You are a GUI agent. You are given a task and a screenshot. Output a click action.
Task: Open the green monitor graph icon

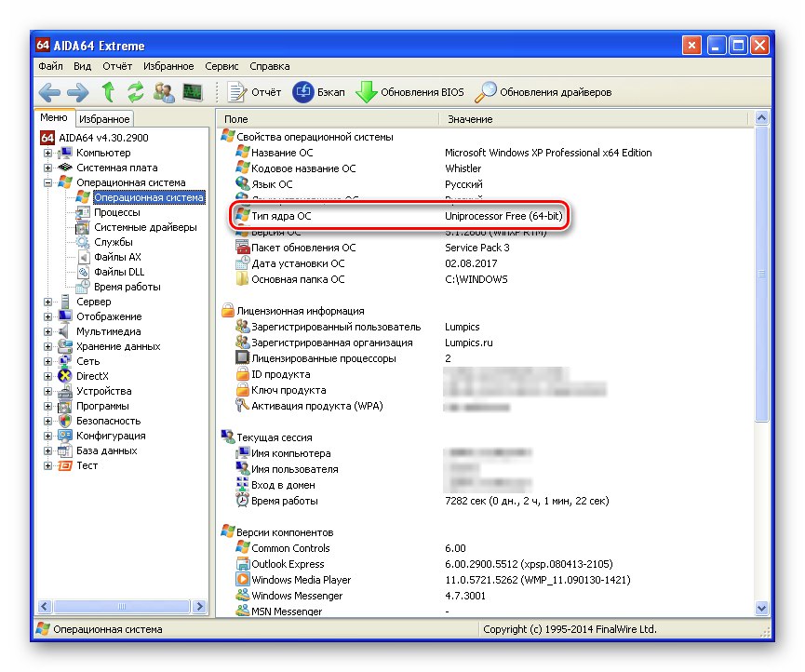193,92
